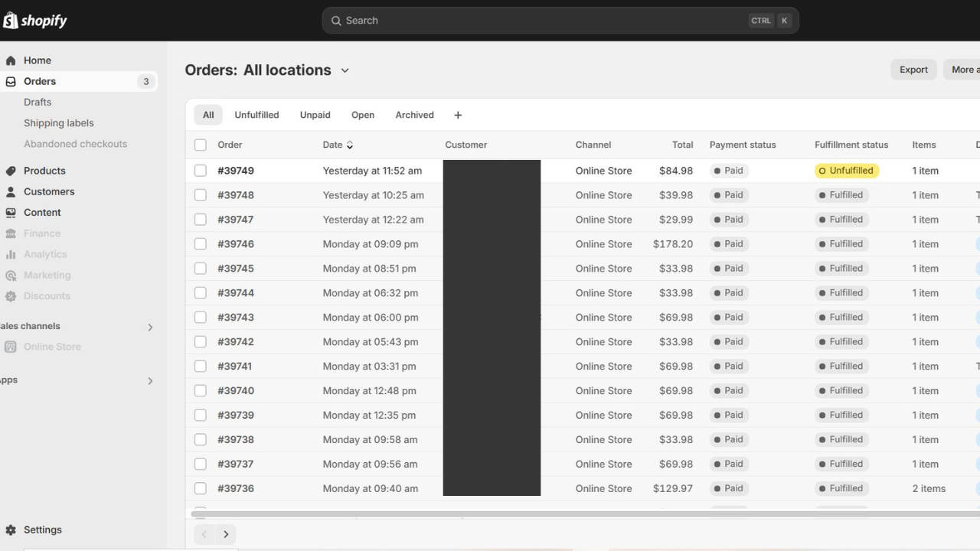Open order #39736
The width and height of the screenshot is (980, 551).
click(x=236, y=488)
